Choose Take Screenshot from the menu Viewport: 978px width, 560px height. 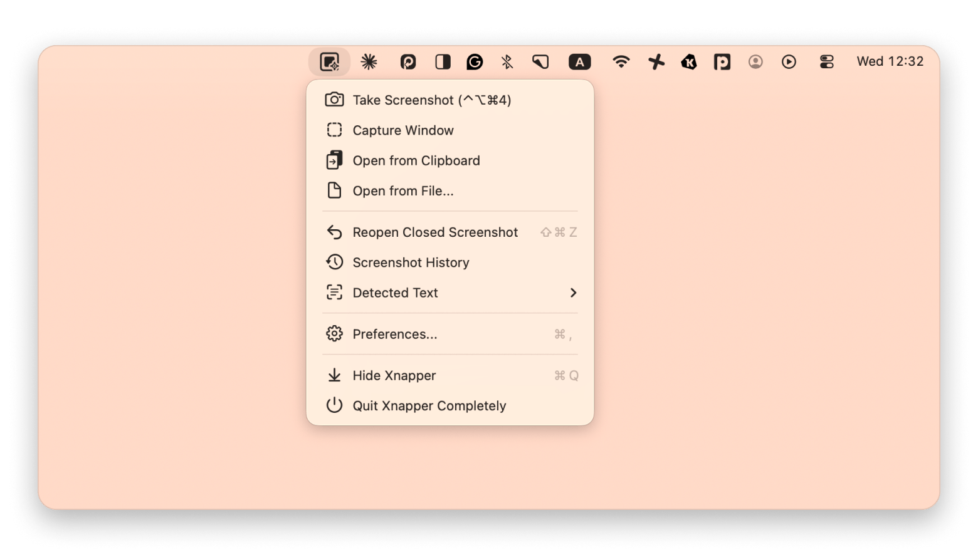click(x=450, y=100)
